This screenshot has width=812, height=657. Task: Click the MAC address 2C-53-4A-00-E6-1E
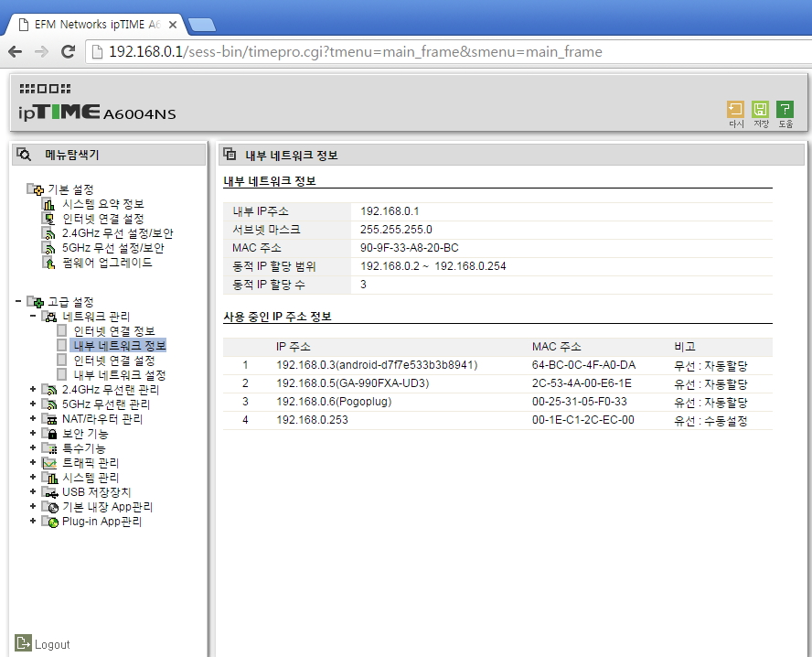click(x=582, y=383)
